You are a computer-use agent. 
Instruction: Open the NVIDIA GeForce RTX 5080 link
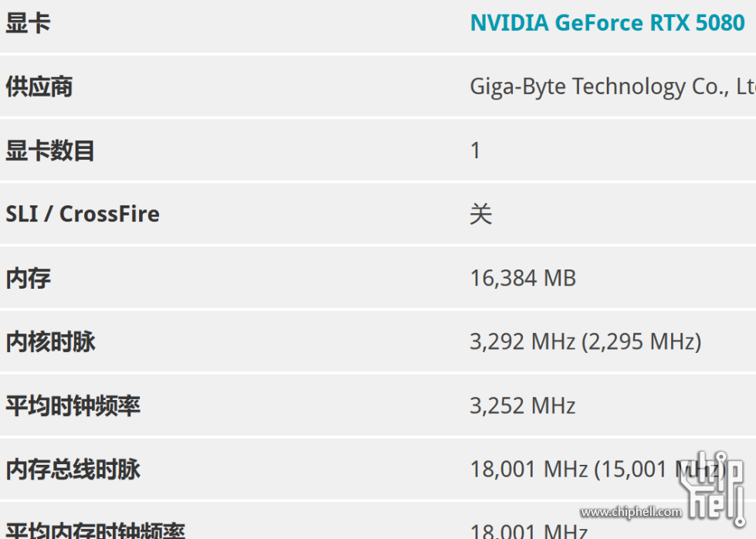click(608, 22)
